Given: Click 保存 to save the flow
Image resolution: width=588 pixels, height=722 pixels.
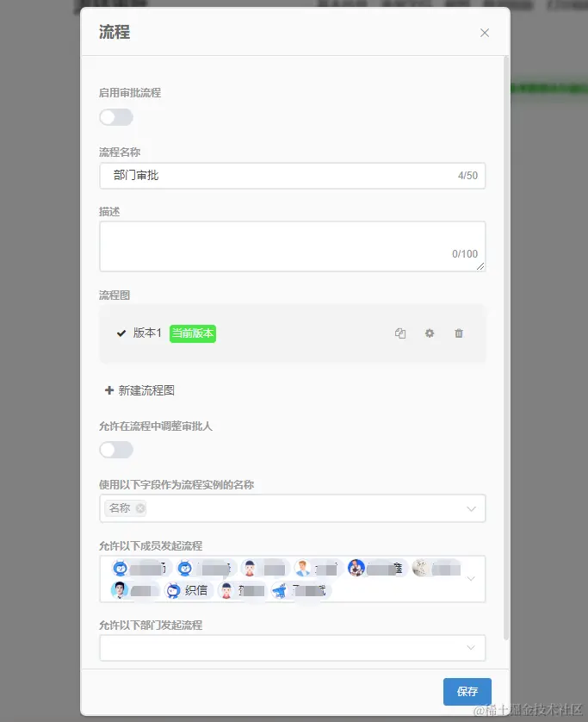Looking at the screenshot, I should (467, 692).
